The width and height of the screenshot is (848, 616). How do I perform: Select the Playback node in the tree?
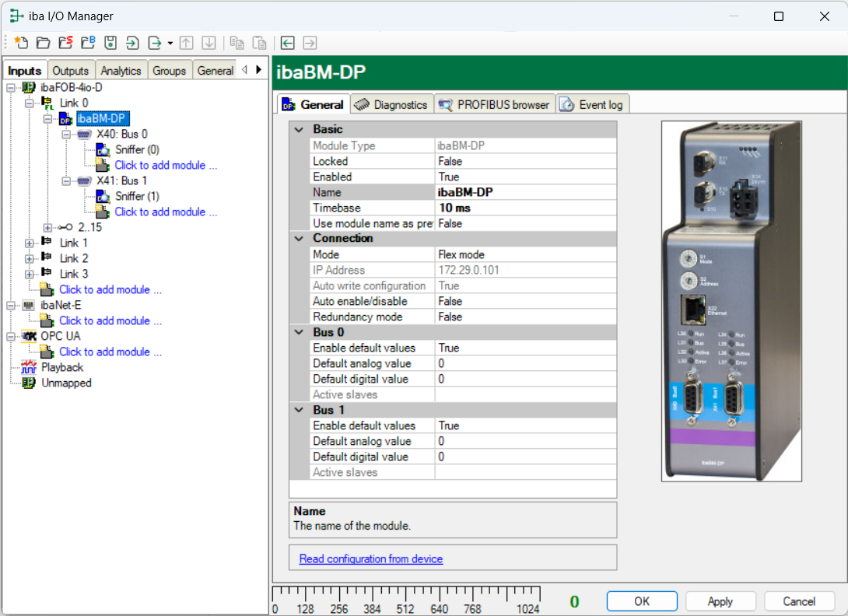click(x=61, y=367)
